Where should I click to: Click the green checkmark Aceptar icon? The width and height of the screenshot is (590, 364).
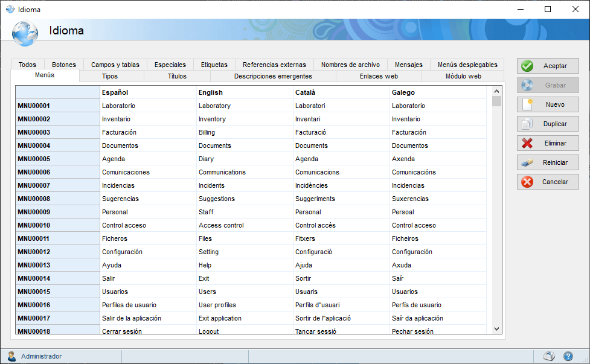(527, 66)
